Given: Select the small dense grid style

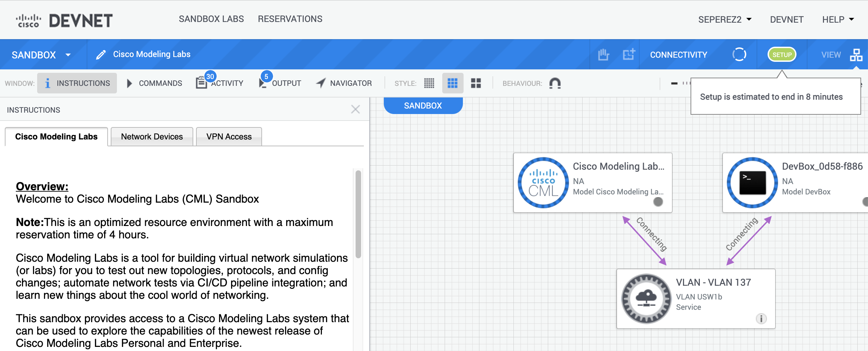Looking at the screenshot, I should (x=429, y=83).
